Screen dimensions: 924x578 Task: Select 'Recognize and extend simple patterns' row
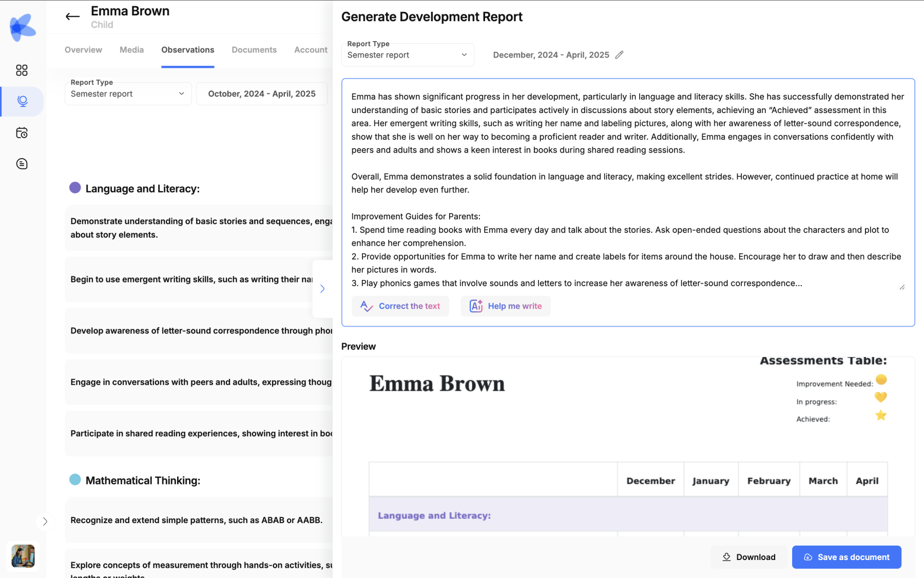[x=199, y=520]
